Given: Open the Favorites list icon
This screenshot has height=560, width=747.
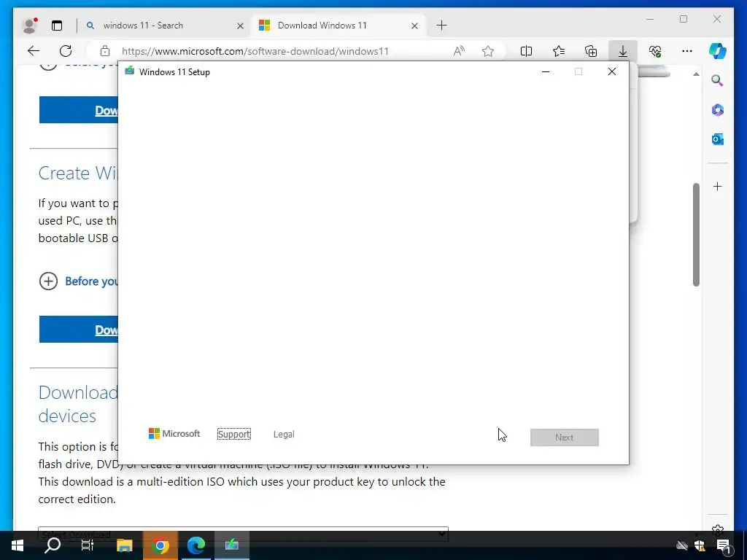Looking at the screenshot, I should (558, 51).
